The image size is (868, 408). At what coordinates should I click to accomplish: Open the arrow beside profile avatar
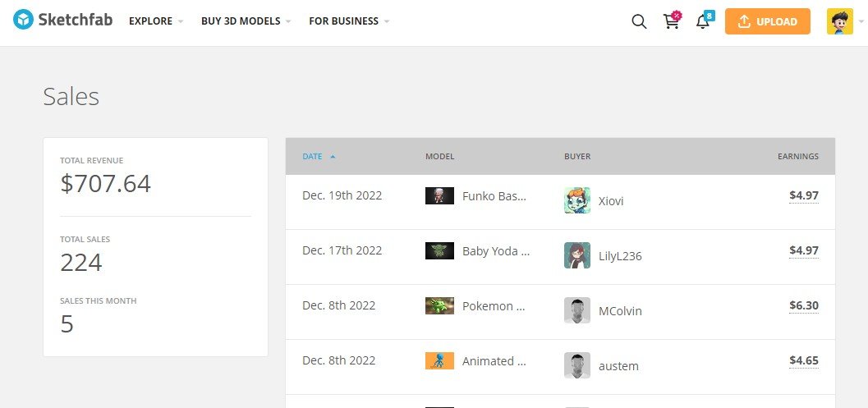pos(861,21)
